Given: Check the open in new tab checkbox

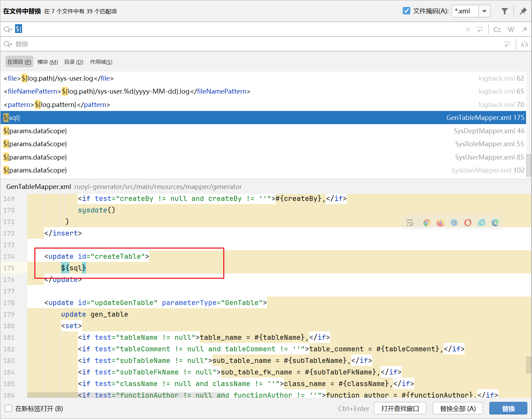Looking at the screenshot, I should pos(8,408).
